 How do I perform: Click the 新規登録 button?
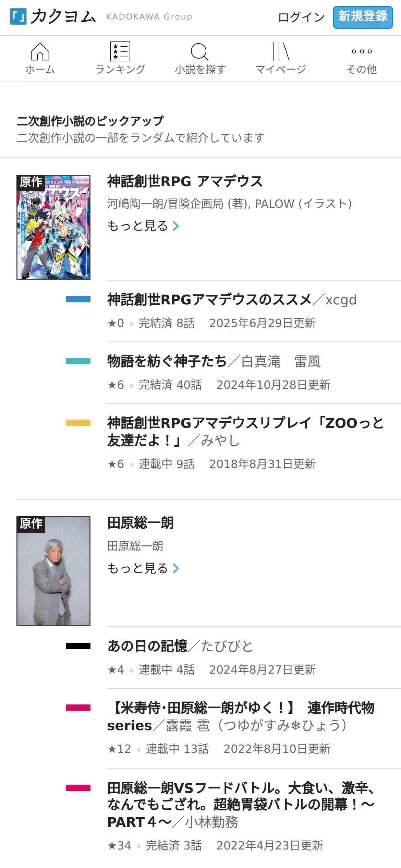pos(363,17)
